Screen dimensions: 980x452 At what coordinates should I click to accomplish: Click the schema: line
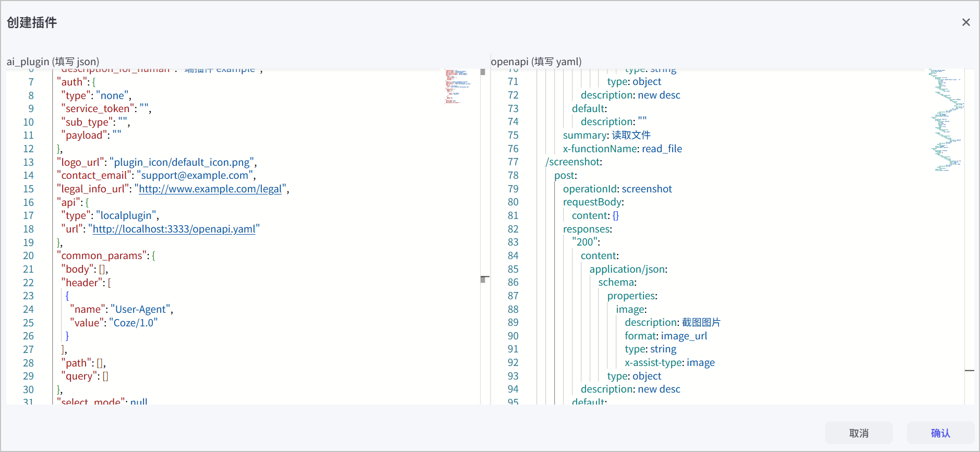[x=617, y=282]
